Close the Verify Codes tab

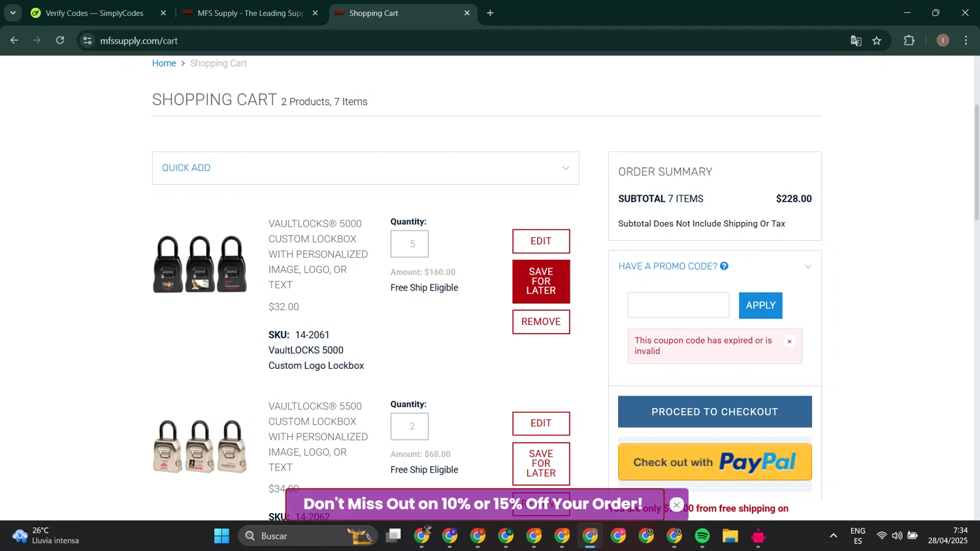pos(163,13)
